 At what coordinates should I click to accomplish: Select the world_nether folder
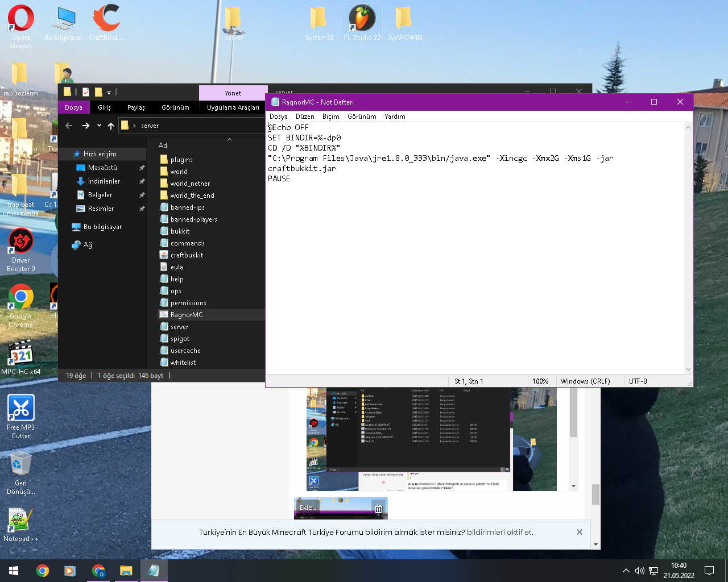coord(190,184)
